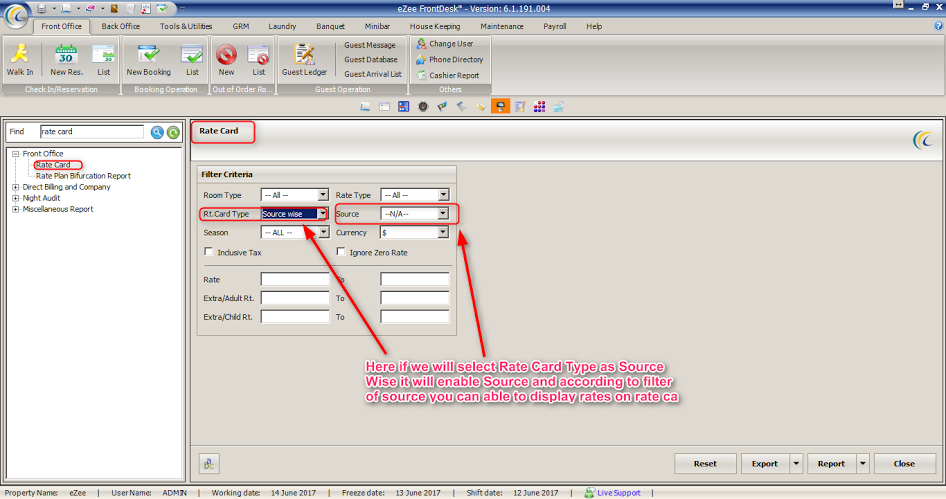Click the colorful bar chart toolbar icon
The height and width of the screenshot is (499, 946).
[442, 107]
